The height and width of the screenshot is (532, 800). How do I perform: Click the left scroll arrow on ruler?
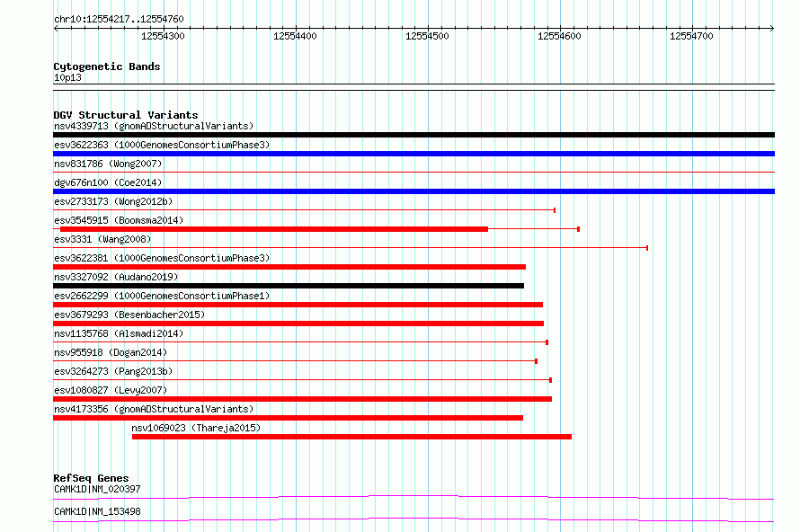(56, 28)
